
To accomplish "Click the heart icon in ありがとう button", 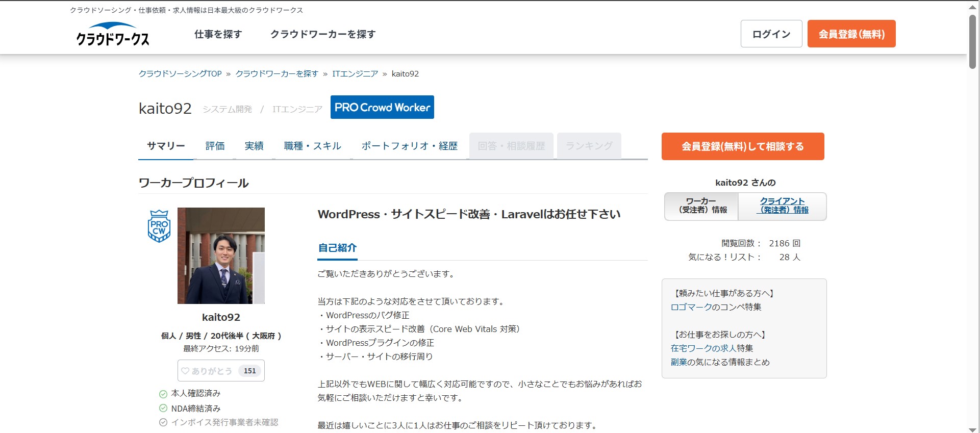I will point(185,371).
